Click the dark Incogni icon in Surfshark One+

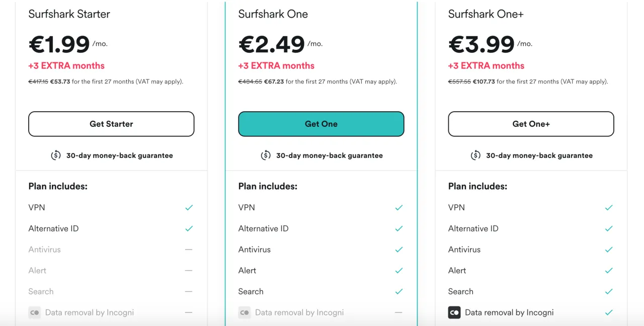454,312
